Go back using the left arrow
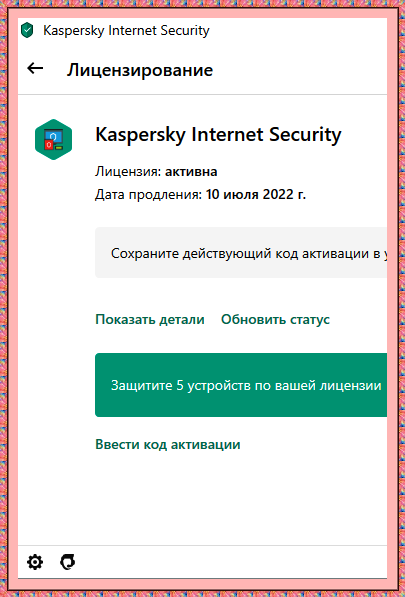This screenshot has height=597, width=405. coord(35,69)
